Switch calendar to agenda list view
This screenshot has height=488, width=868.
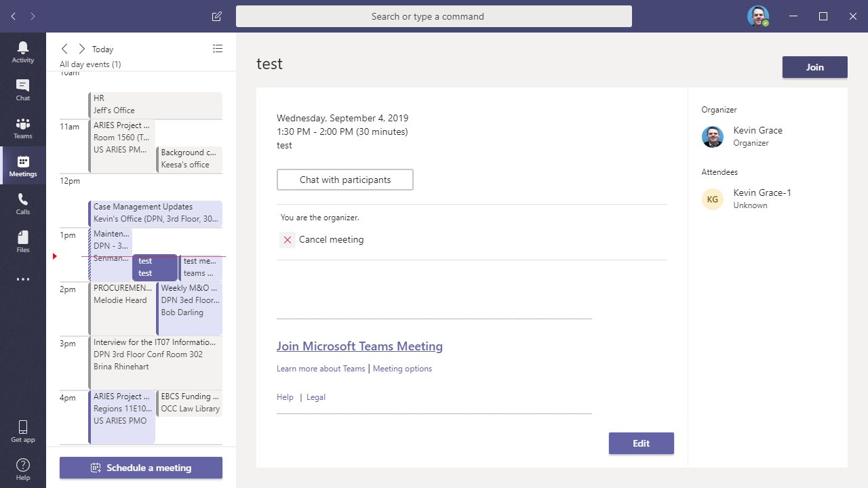pyautogui.click(x=218, y=48)
